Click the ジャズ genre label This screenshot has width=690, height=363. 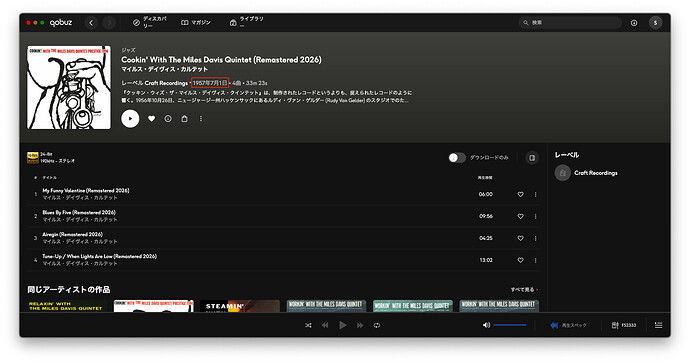click(128, 50)
